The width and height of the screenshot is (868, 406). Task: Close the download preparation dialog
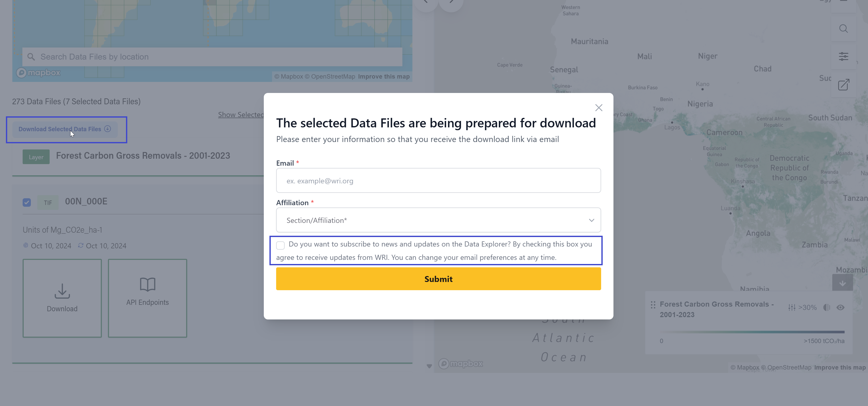[599, 108]
